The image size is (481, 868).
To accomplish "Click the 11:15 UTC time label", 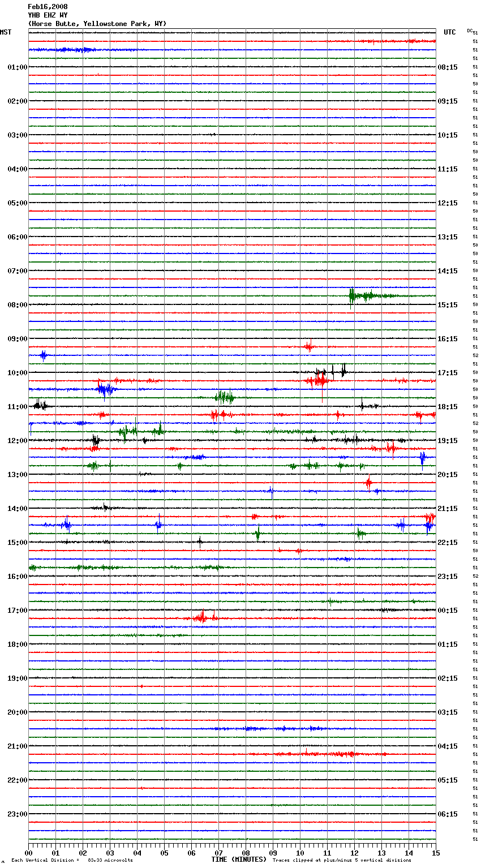I will [x=448, y=169].
